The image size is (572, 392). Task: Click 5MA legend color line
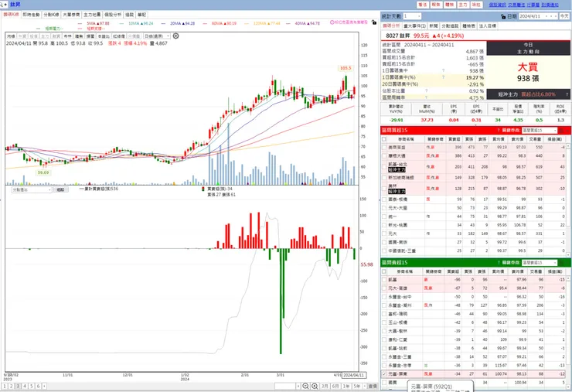80,23
